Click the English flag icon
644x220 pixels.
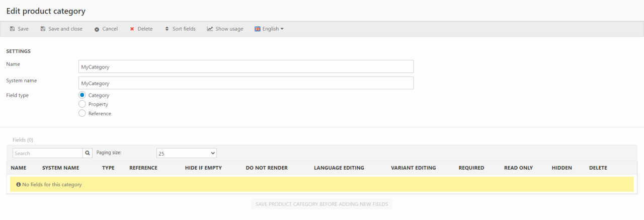point(258,29)
